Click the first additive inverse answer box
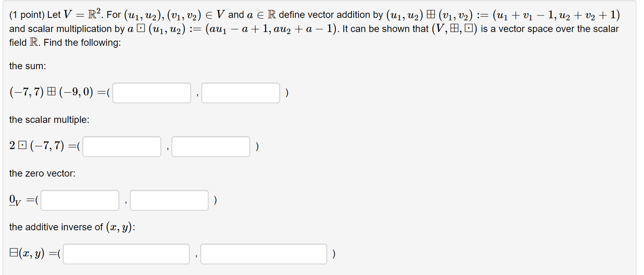Image resolution: width=644 pixels, height=275 pixels. point(126,254)
